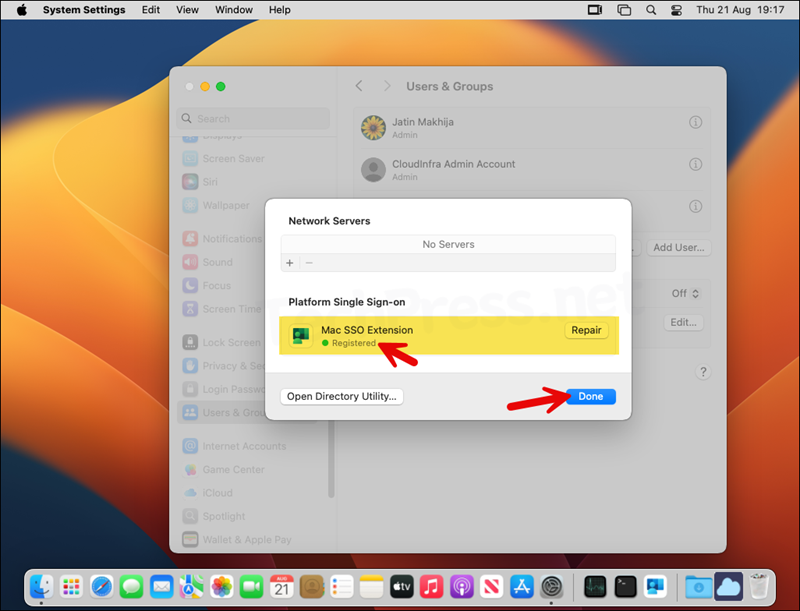The image size is (800, 611).
Task: Open Music from the Dock
Action: (x=432, y=587)
